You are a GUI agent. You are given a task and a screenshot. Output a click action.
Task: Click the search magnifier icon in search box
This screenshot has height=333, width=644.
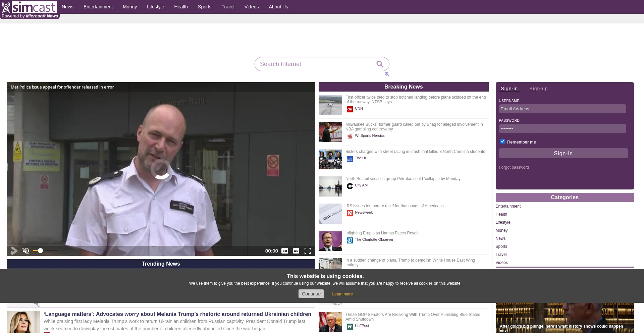379,64
